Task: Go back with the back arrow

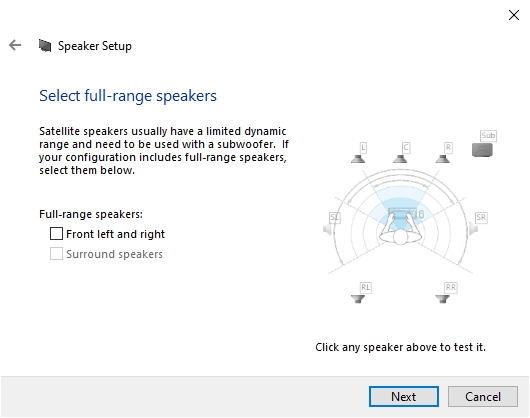Action: (x=15, y=45)
